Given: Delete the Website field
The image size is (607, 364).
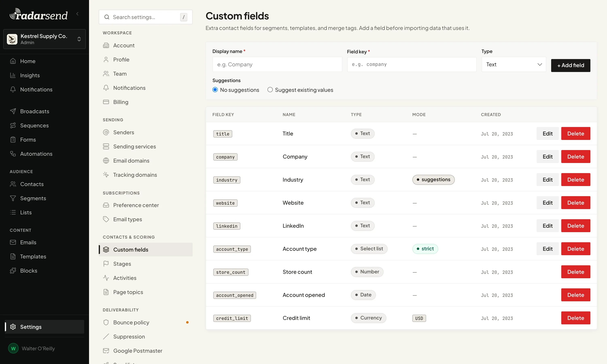Looking at the screenshot, I should coord(576,203).
